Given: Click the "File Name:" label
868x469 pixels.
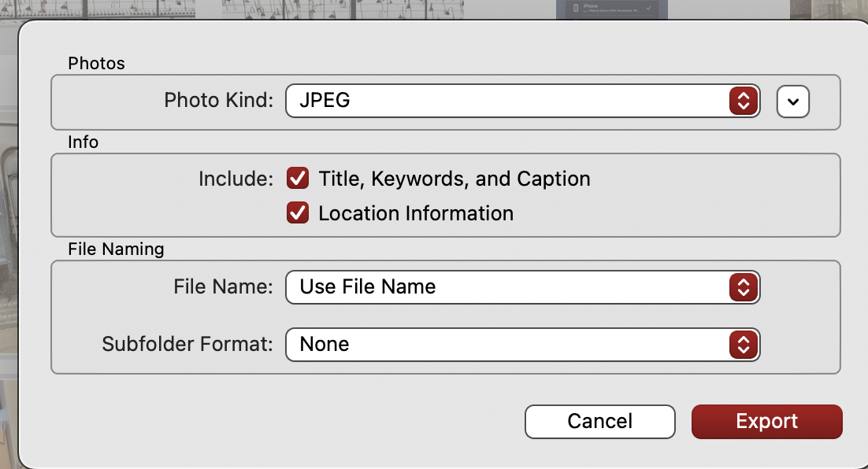Looking at the screenshot, I should click(223, 287).
